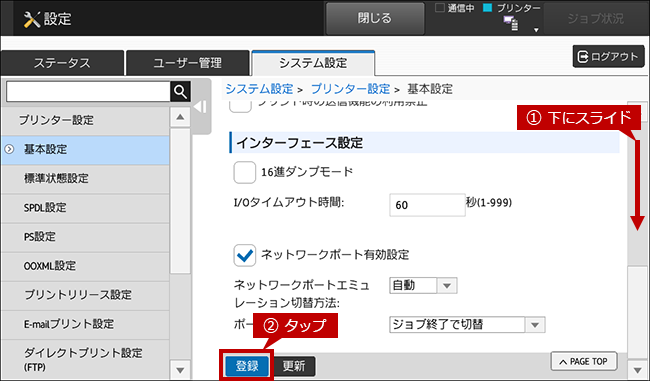Open the 自動 emulation dropdown
The height and width of the screenshot is (381, 650).
coord(423,285)
